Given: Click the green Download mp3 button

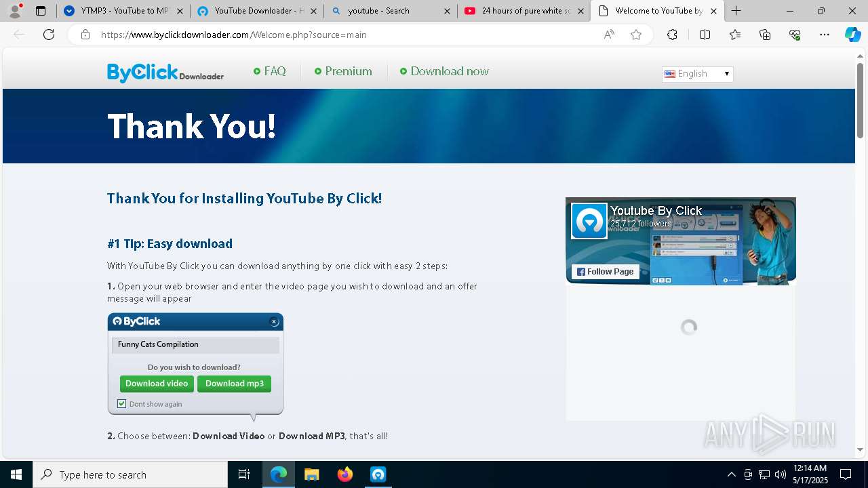Looking at the screenshot, I should pos(234,384).
